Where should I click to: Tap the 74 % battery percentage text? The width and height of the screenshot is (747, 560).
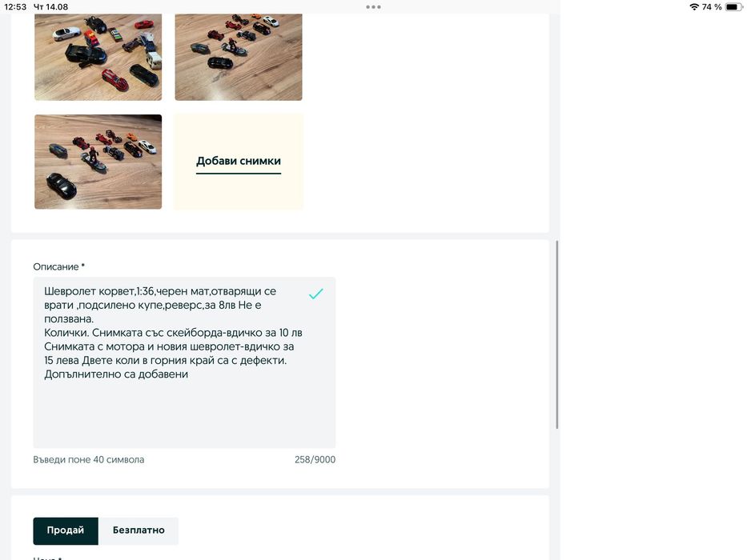[712, 6]
